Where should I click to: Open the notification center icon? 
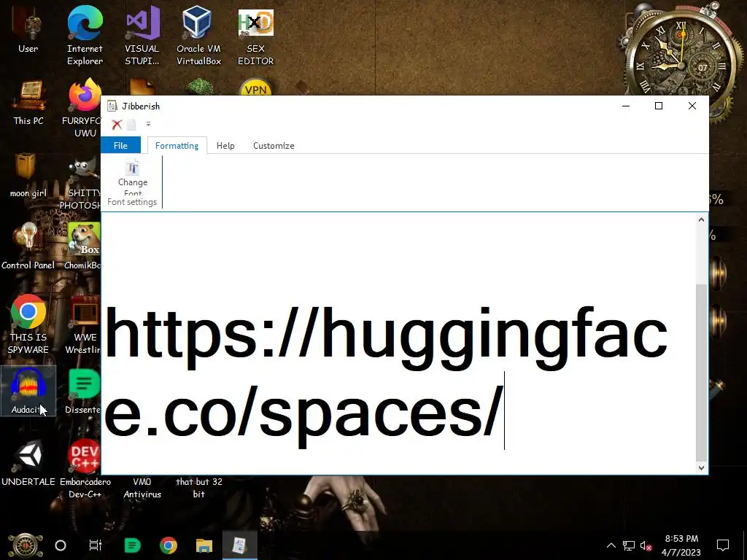coord(723,545)
